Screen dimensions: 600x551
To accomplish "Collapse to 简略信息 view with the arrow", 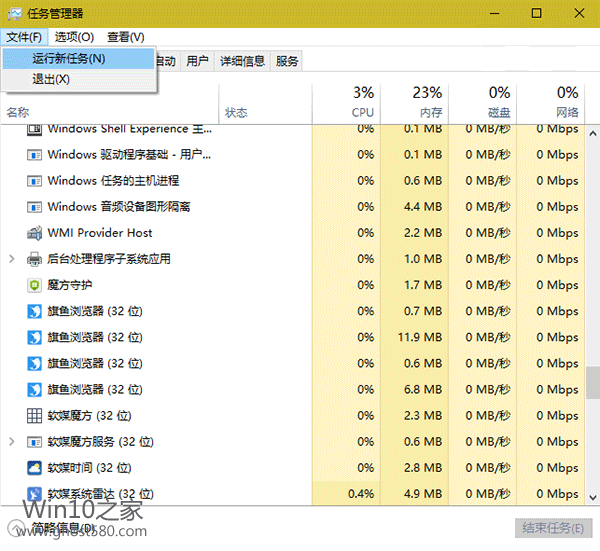I will pos(15,528).
